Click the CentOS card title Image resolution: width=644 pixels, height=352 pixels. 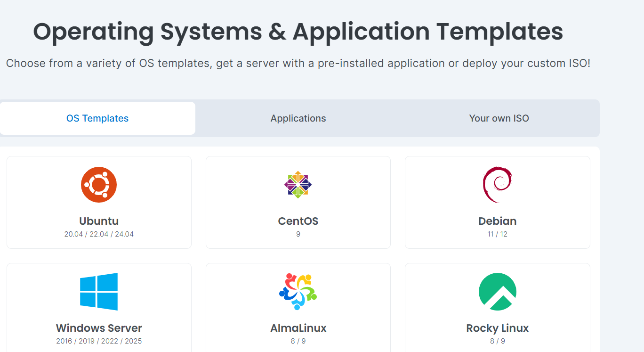coord(298,221)
